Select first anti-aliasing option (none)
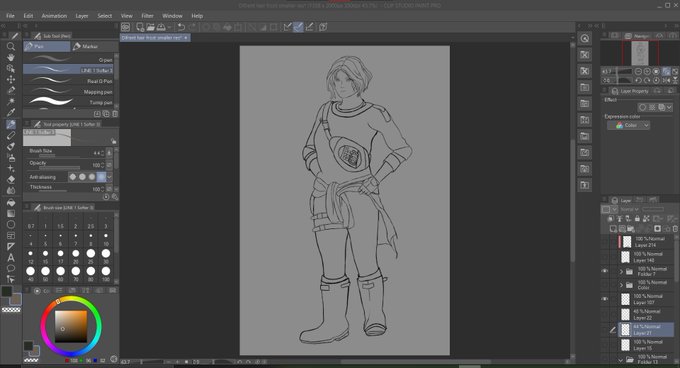680x368 pixels. (x=73, y=176)
